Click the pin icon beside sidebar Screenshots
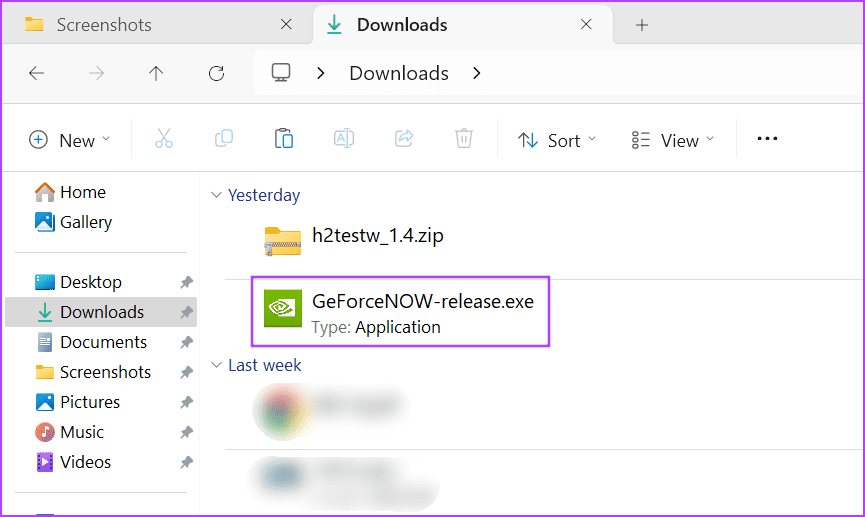 coord(186,372)
